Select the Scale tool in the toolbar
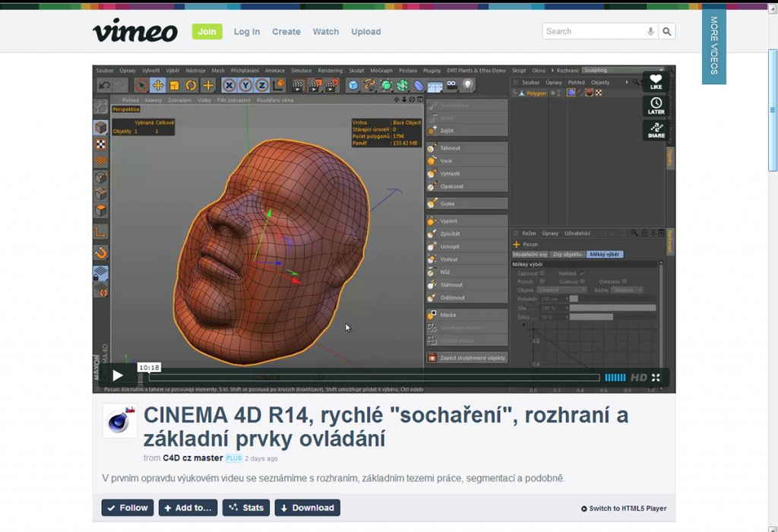 (x=174, y=85)
